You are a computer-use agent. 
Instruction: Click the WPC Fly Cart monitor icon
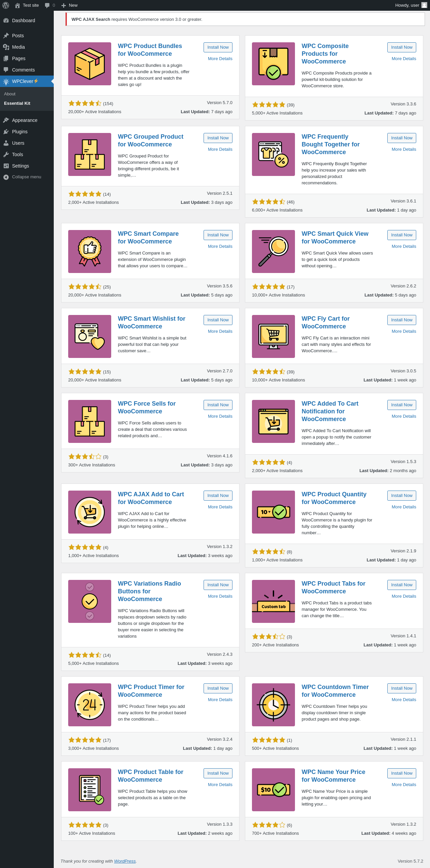[x=273, y=336]
